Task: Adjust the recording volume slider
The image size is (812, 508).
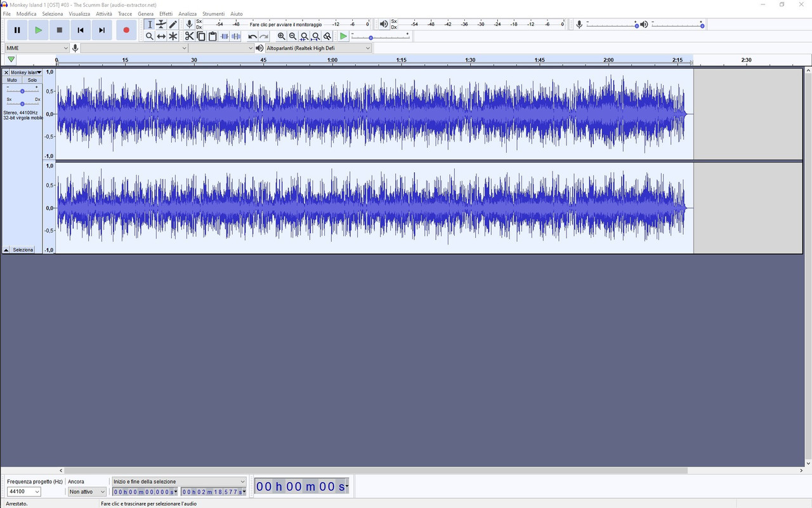Action: tap(612, 25)
